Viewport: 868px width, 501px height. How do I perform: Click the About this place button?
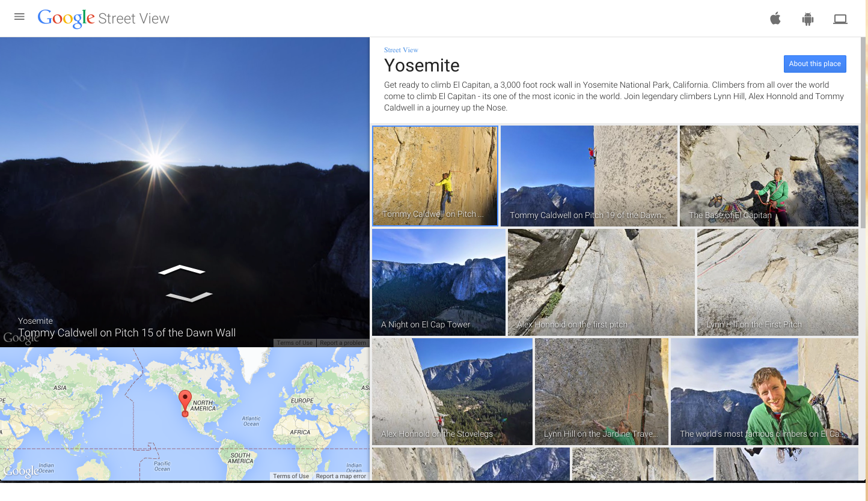click(x=815, y=64)
